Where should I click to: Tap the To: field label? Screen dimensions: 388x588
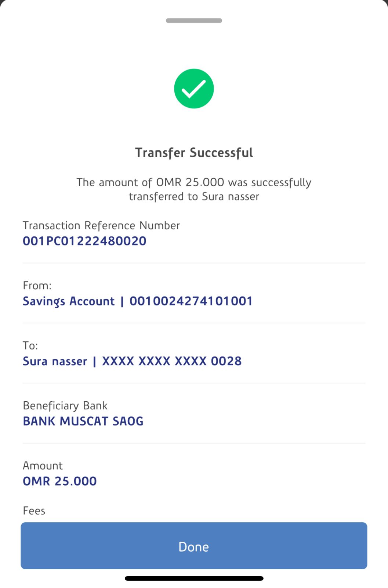coord(30,345)
